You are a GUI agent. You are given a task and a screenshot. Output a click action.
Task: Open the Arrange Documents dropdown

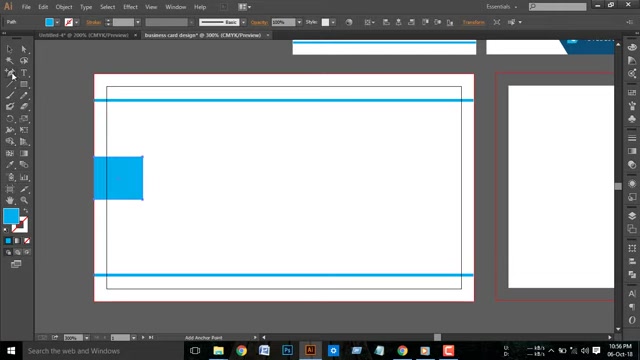(x=244, y=7)
